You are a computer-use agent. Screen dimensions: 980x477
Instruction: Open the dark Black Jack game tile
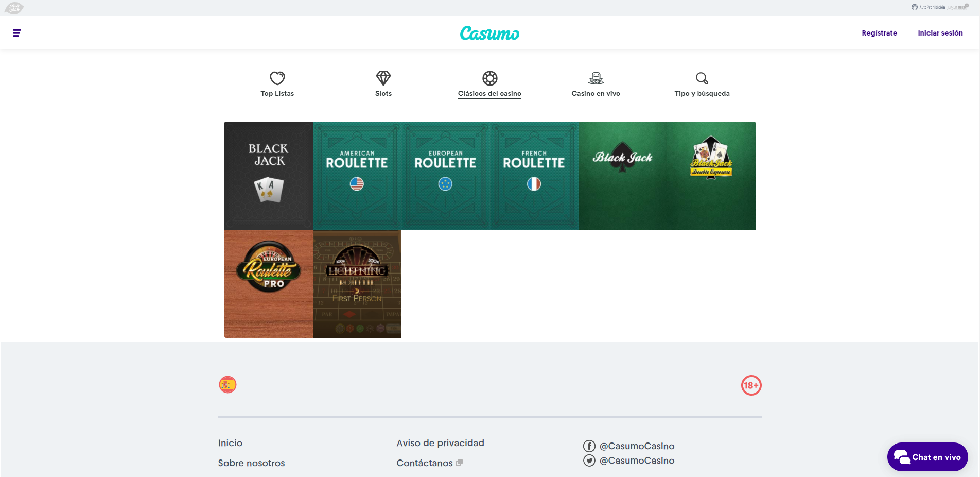269,176
